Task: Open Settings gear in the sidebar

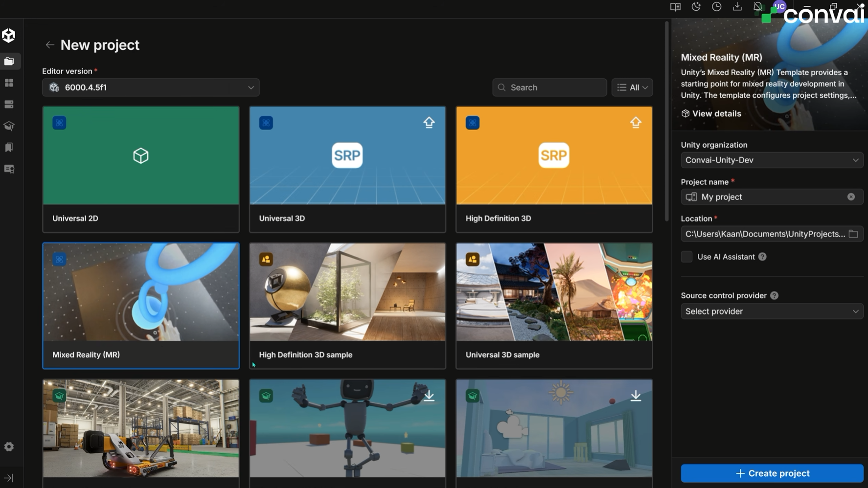Action: click(9, 446)
